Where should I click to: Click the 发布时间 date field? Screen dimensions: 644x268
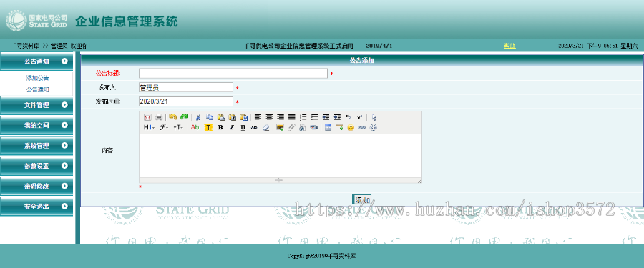click(186, 101)
